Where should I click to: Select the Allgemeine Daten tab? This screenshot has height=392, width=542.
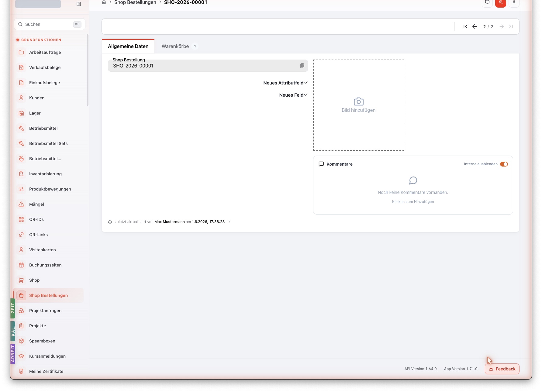(128, 46)
